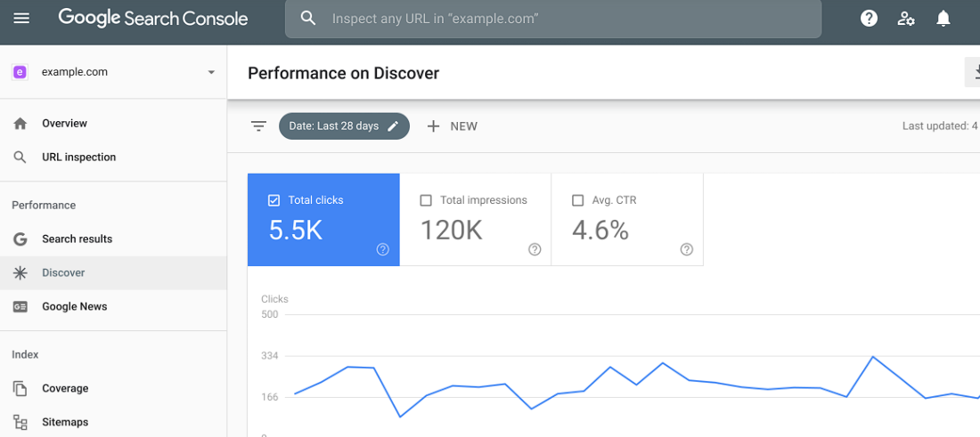The height and width of the screenshot is (437, 980).
Task: Open the notifications bell
Action: [x=943, y=19]
